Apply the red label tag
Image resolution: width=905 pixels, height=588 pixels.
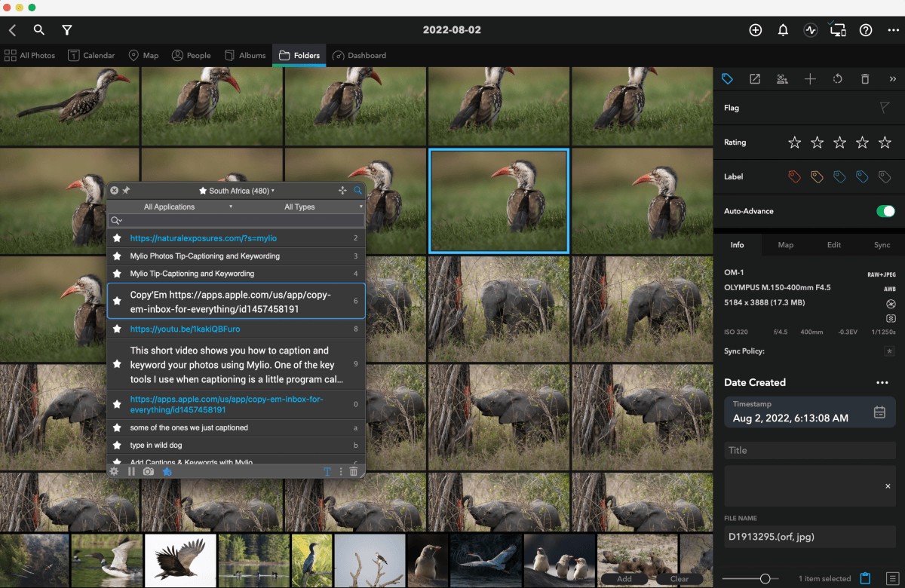point(794,176)
